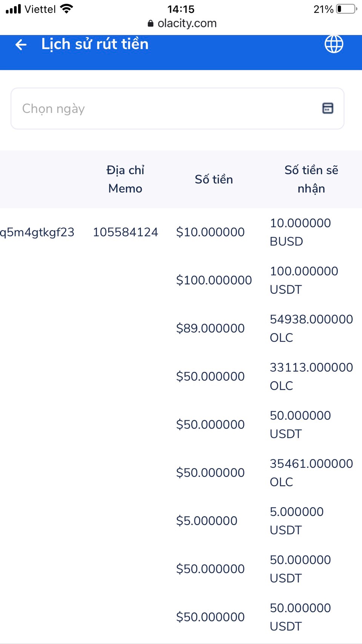Tap the Lịch sử rút tiền title
This screenshot has width=362, height=644.
tap(95, 44)
